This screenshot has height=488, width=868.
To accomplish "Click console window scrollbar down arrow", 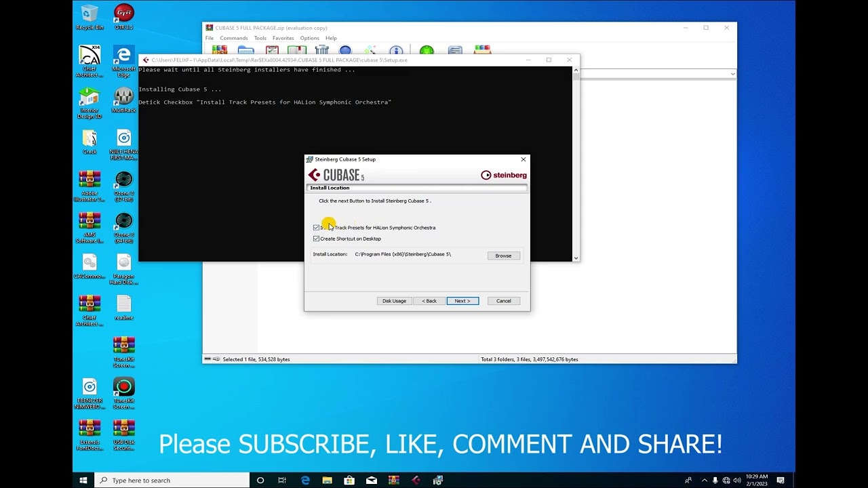I will pos(576,258).
